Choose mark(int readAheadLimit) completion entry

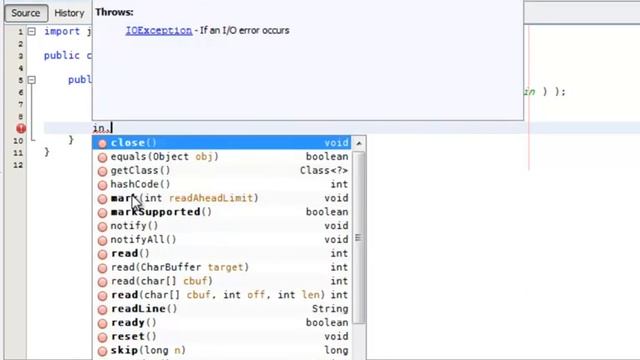tap(222, 198)
